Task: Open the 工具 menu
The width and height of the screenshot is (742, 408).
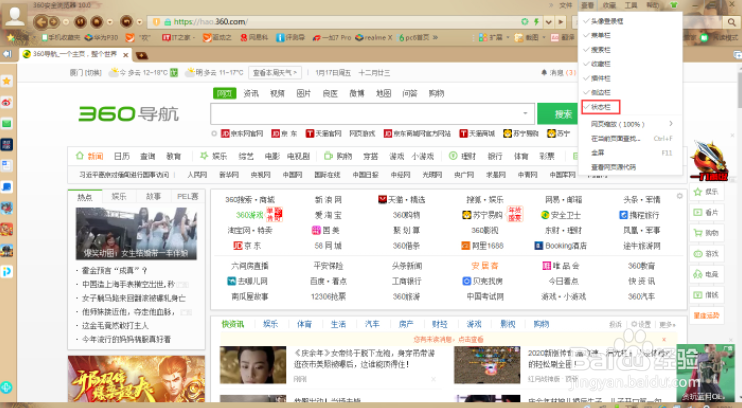Action: point(631,5)
